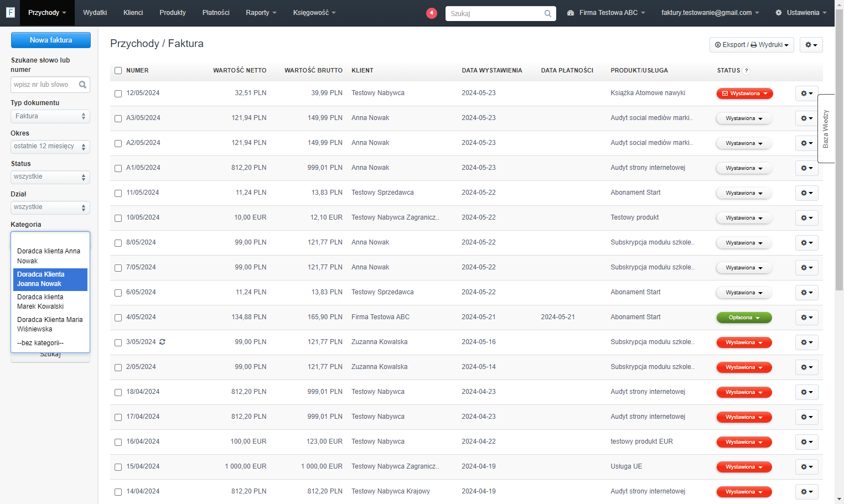This screenshot has height=504, width=844.
Task: Select category Doradca klienta Marek Kowalski
Action: pos(50,302)
